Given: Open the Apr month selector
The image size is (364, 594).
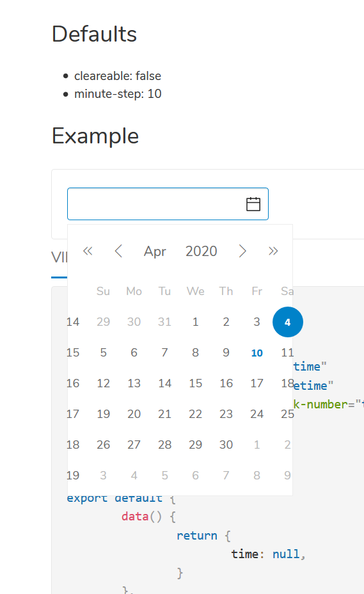Looking at the screenshot, I should pos(155,251).
